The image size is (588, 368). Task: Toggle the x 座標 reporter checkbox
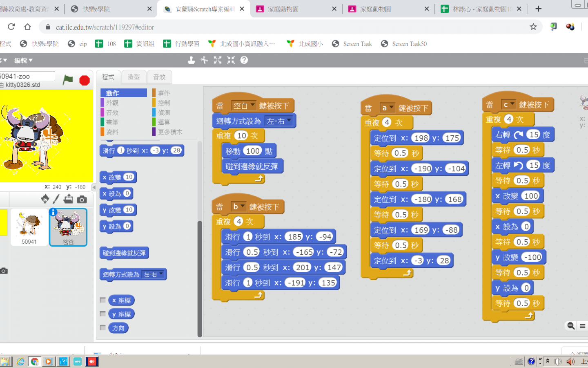(103, 300)
